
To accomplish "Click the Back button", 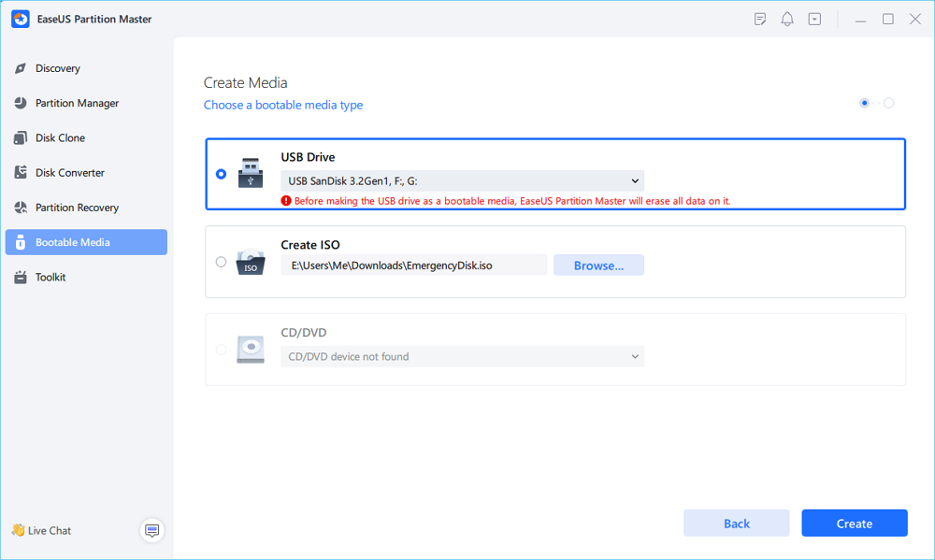I will (x=737, y=523).
